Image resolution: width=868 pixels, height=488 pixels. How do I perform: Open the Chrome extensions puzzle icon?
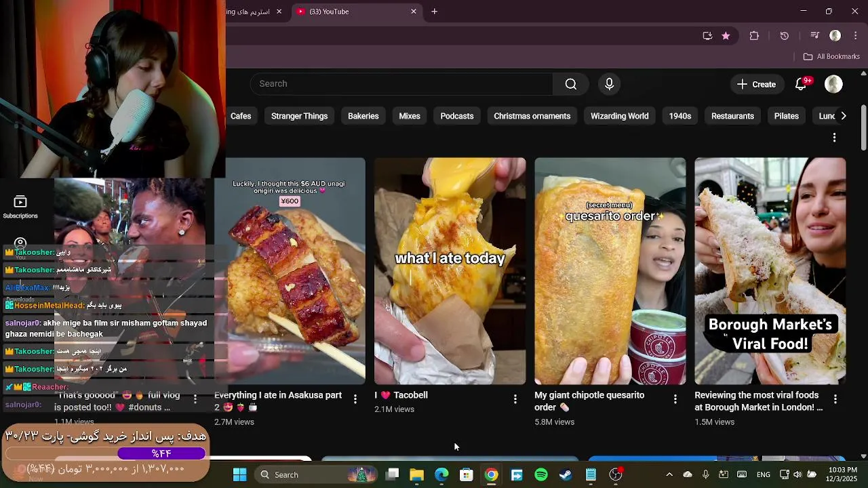tap(754, 36)
